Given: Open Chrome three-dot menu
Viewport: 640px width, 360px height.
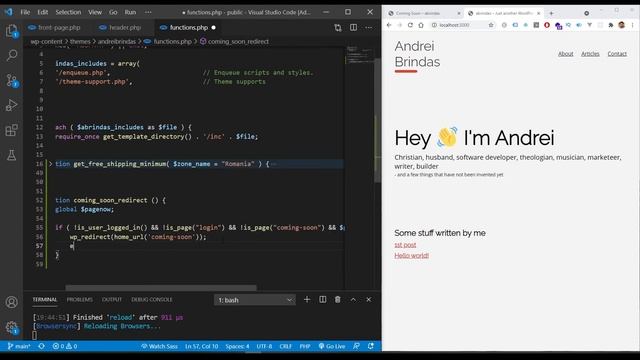Looking at the screenshot, I should pos(633,25).
